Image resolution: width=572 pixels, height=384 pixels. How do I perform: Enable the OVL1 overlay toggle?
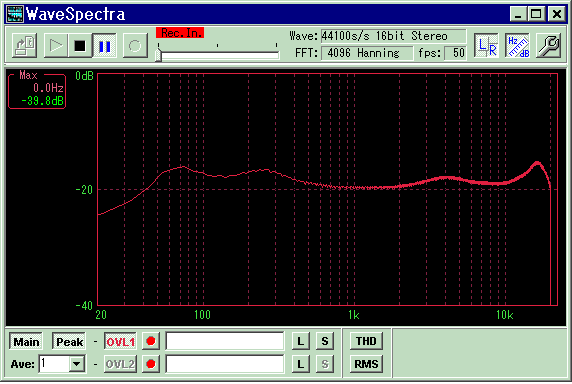tap(120, 342)
